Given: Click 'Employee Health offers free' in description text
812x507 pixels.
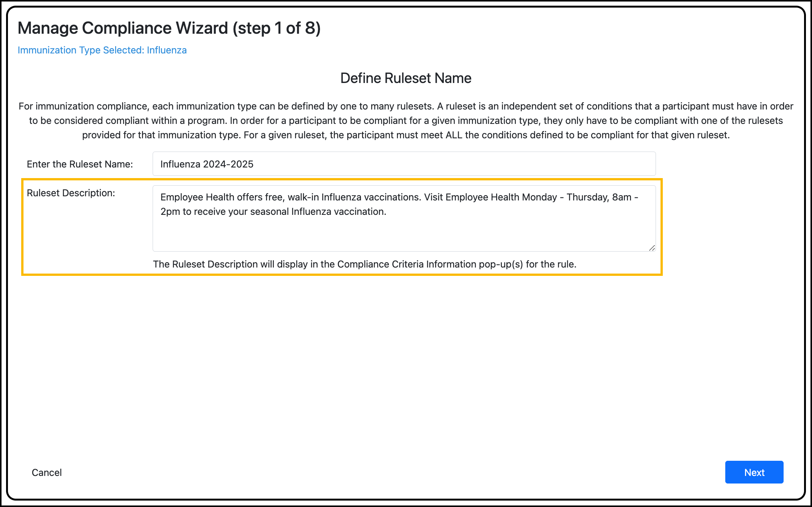Looking at the screenshot, I should 222,197.
